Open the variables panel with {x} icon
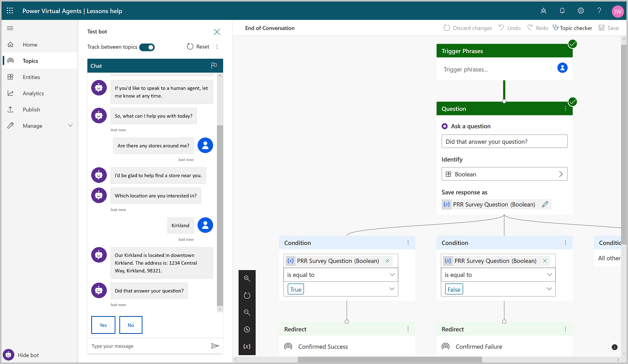The height and width of the screenshot is (364, 628). pyautogui.click(x=247, y=346)
